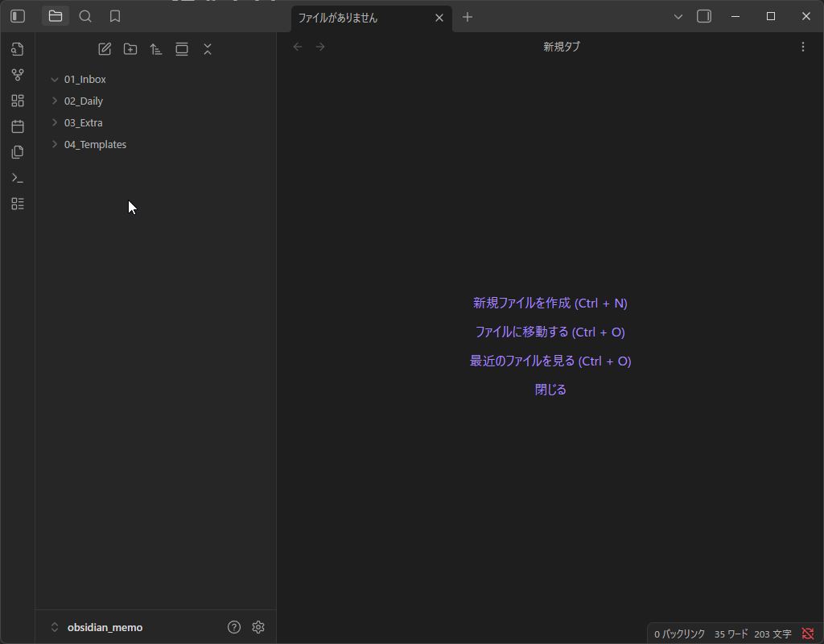Expand the 02_Daily folder
The width and height of the screenshot is (824, 644).
(x=55, y=101)
